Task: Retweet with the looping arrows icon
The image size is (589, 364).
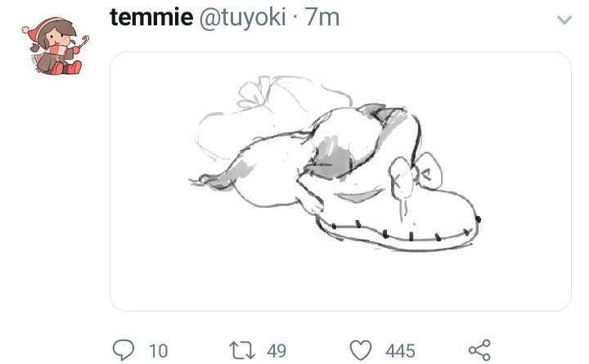Action: pos(242,350)
